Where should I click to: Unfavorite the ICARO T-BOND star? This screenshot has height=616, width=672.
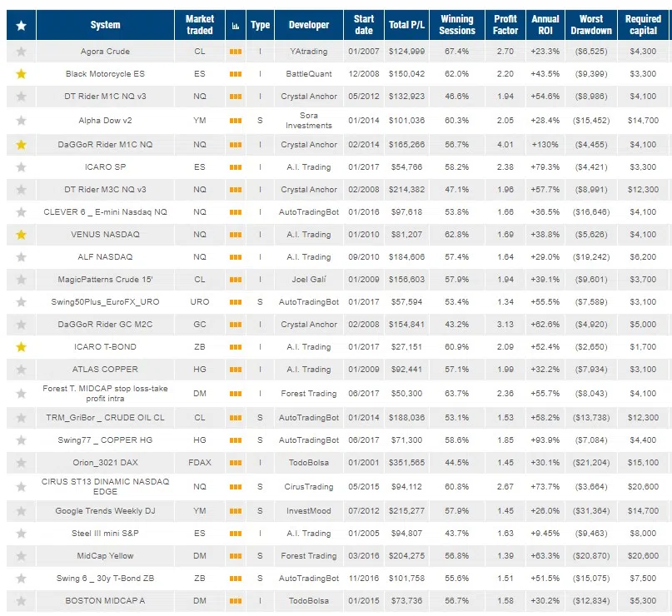21,347
